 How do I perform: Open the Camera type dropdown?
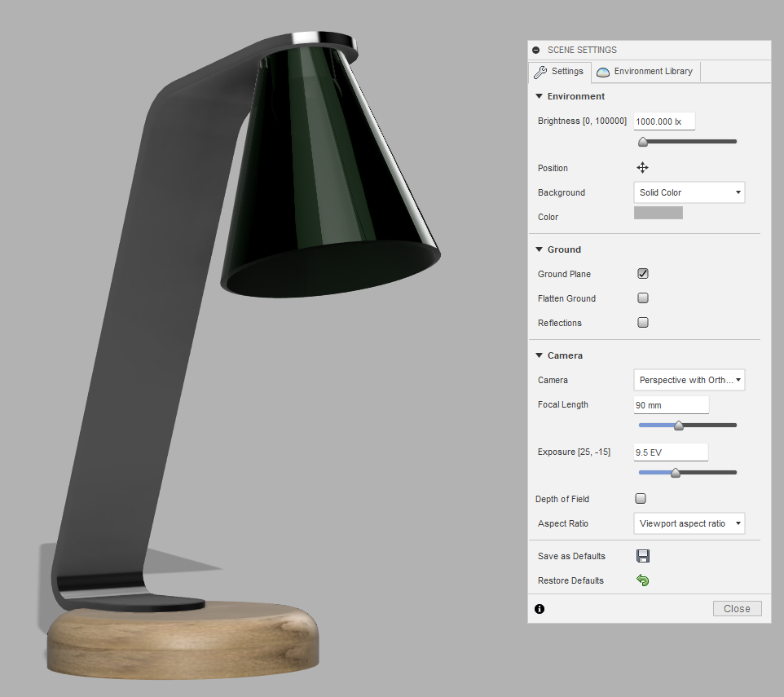(689, 380)
